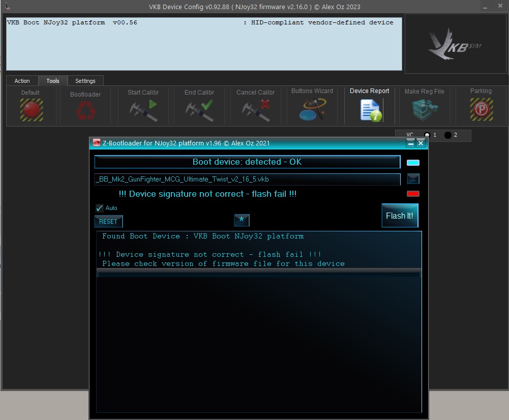
Task: Open the Device Report icon
Action: pyautogui.click(x=370, y=110)
